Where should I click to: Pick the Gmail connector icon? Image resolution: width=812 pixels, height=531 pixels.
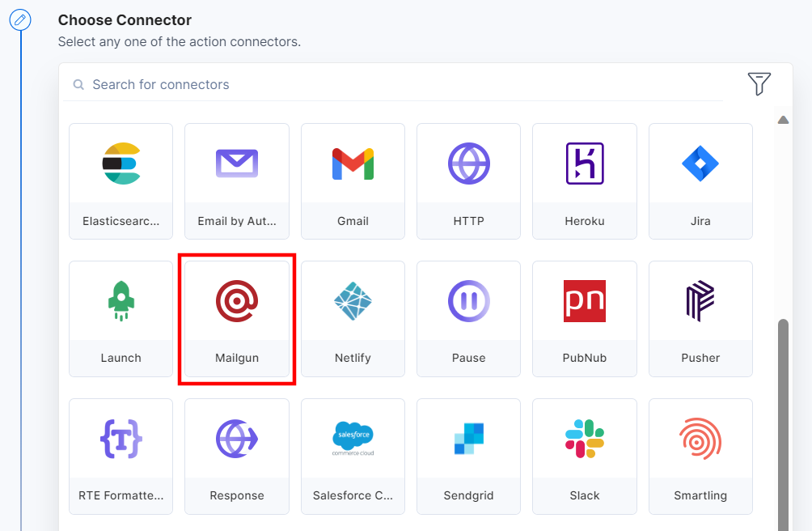[x=353, y=164]
